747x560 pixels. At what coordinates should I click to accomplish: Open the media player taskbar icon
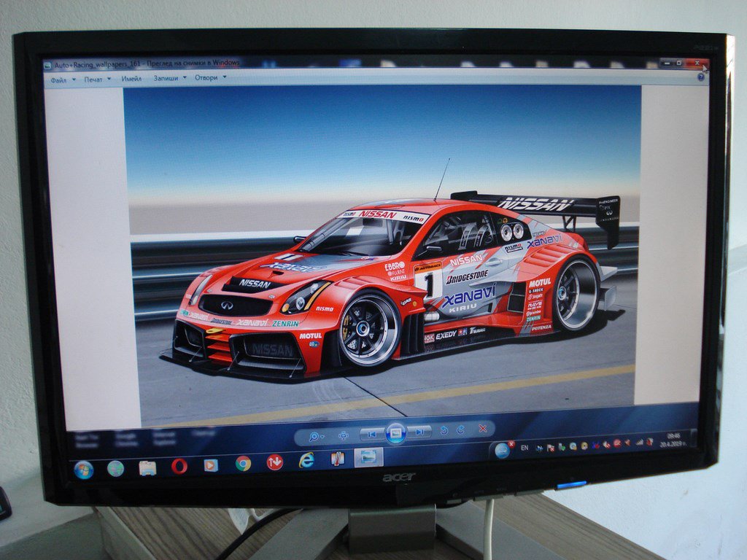pos(211,465)
